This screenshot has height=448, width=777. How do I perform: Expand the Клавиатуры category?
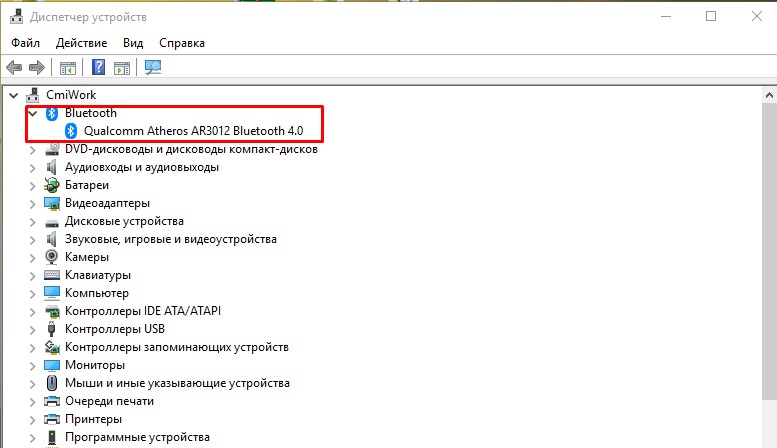pyautogui.click(x=33, y=276)
